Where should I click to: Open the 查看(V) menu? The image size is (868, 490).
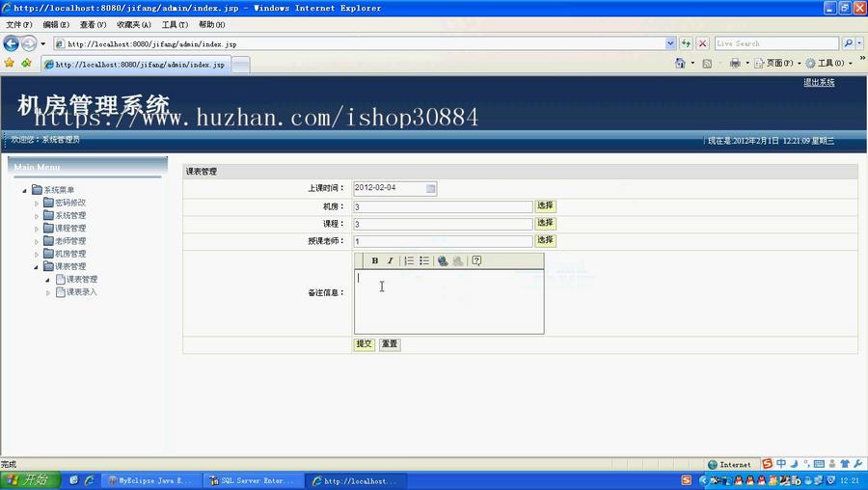point(93,24)
